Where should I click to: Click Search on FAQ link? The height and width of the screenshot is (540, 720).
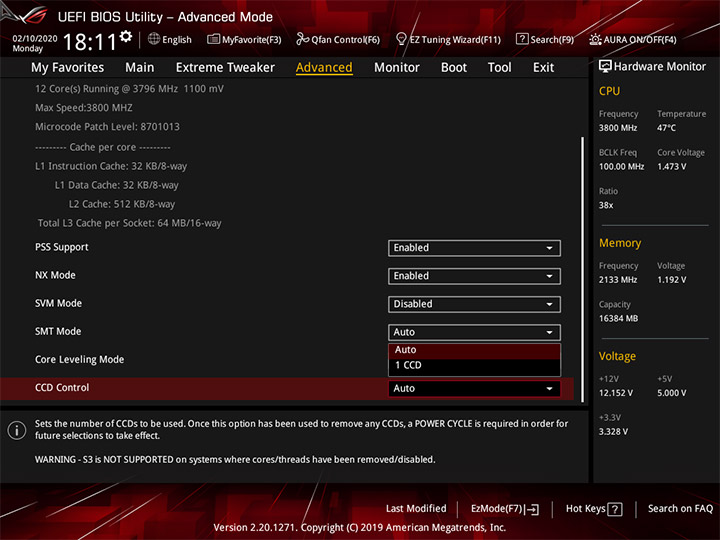tap(681, 509)
